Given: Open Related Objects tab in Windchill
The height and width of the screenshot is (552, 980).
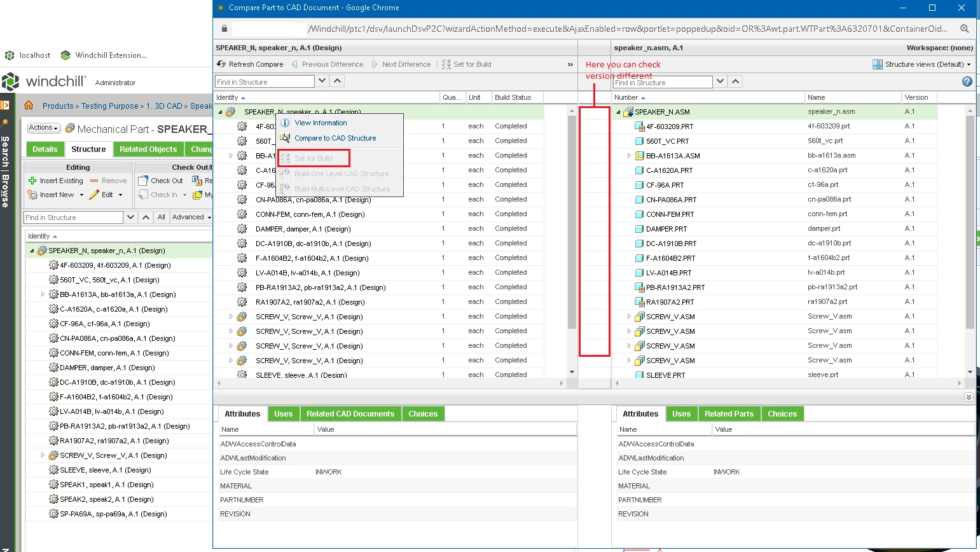Looking at the screenshot, I should [148, 149].
